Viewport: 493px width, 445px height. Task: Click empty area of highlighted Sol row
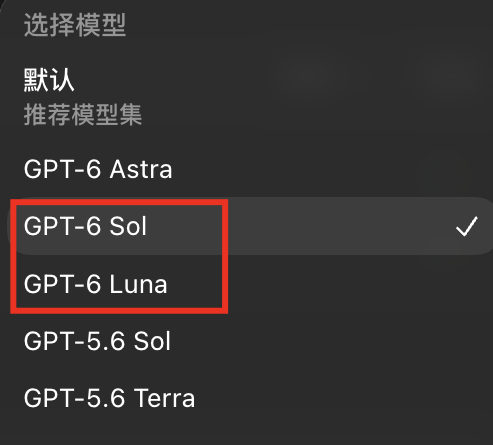point(333,226)
